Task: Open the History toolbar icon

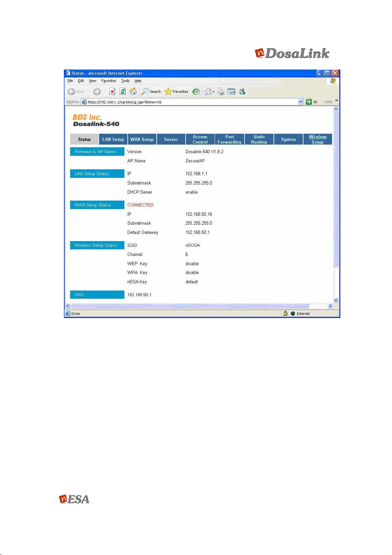Action: pos(196,92)
